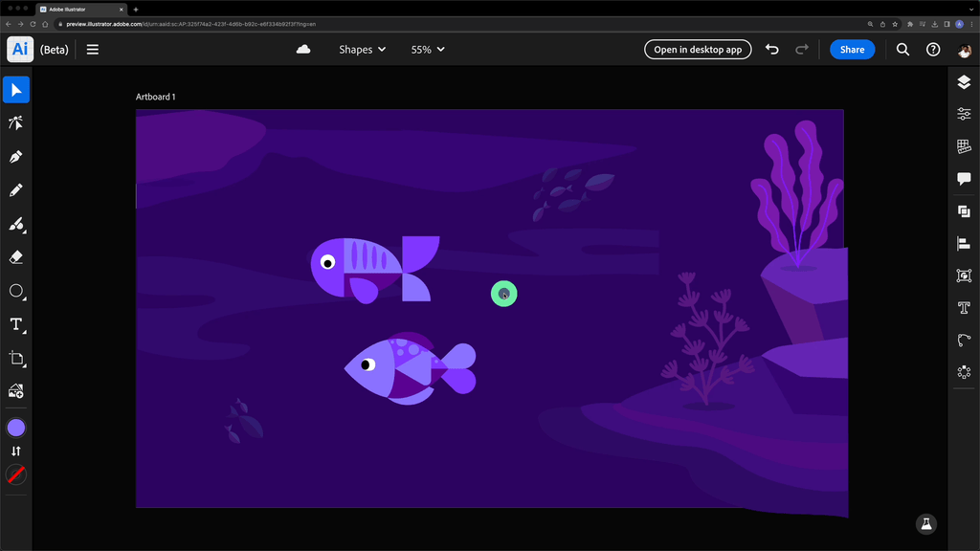The width and height of the screenshot is (980, 551).
Task: Click the blue Share button
Action: (852, 49)
